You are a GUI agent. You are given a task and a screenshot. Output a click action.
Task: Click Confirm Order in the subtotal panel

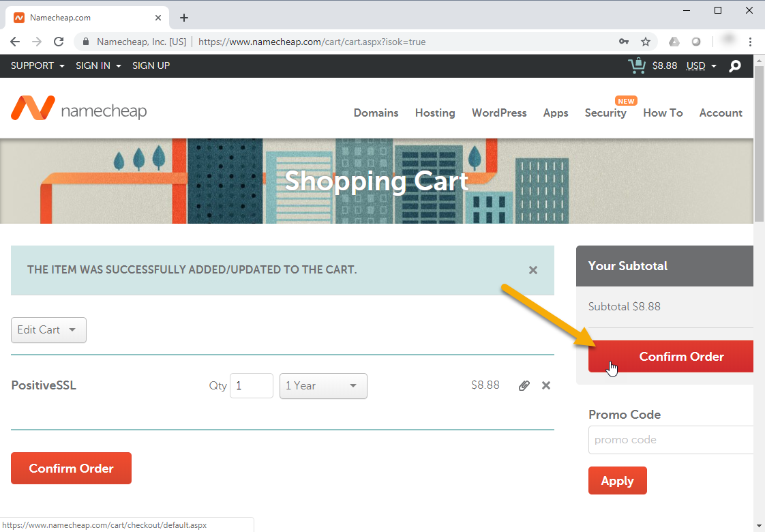[x=671, y=356]
